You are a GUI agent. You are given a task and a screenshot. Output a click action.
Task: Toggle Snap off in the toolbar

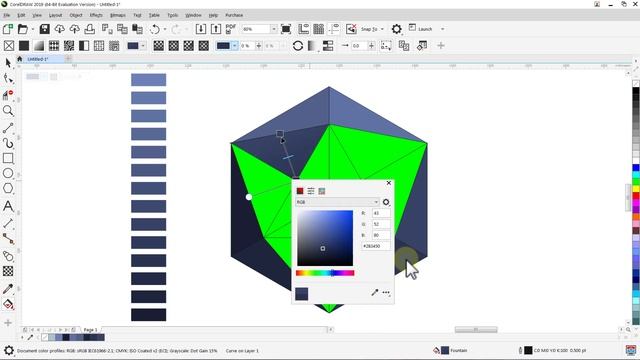(351, 29)
